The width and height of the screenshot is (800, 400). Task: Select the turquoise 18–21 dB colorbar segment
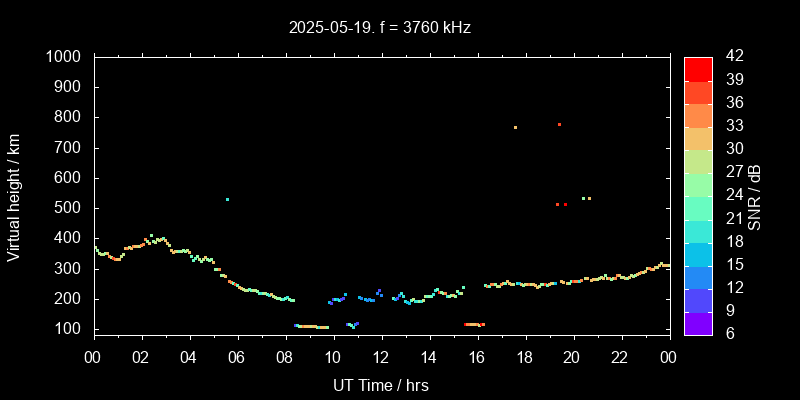[x=698, y=230]
